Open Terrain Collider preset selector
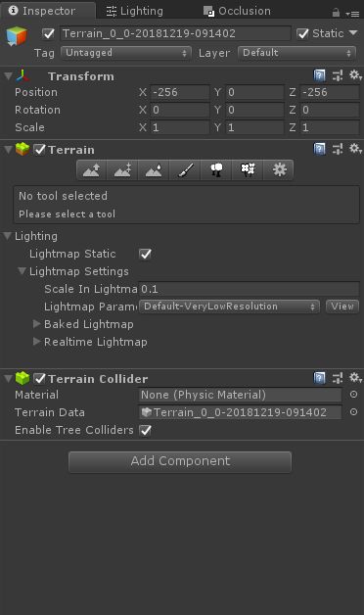This screenshot has width=364, height=615. coord(338,378)
